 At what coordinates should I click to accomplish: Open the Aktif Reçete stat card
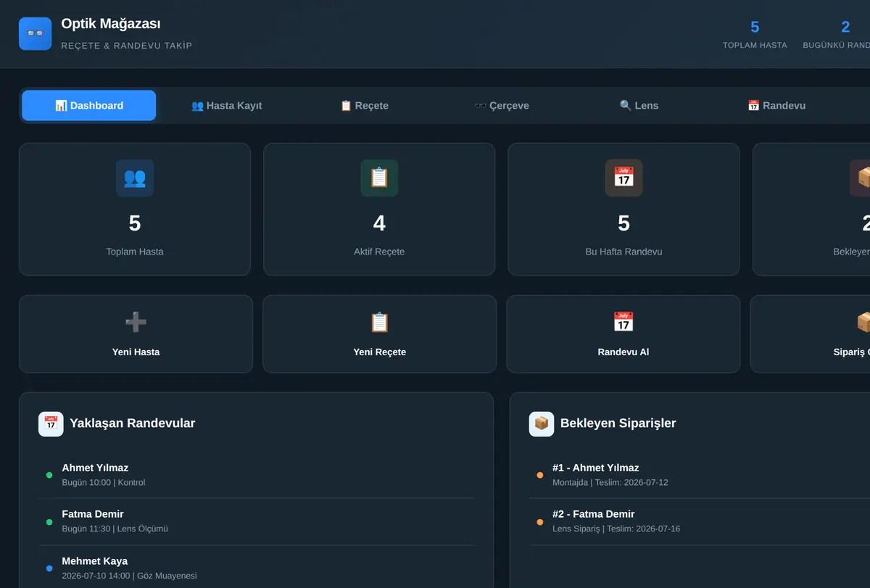379,209
